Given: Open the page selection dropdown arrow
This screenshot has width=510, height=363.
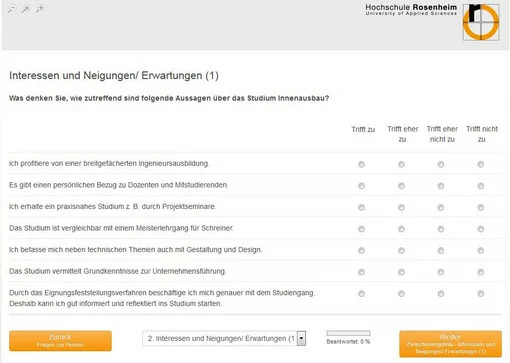Looking at the screenshot, I should (301, 339).
